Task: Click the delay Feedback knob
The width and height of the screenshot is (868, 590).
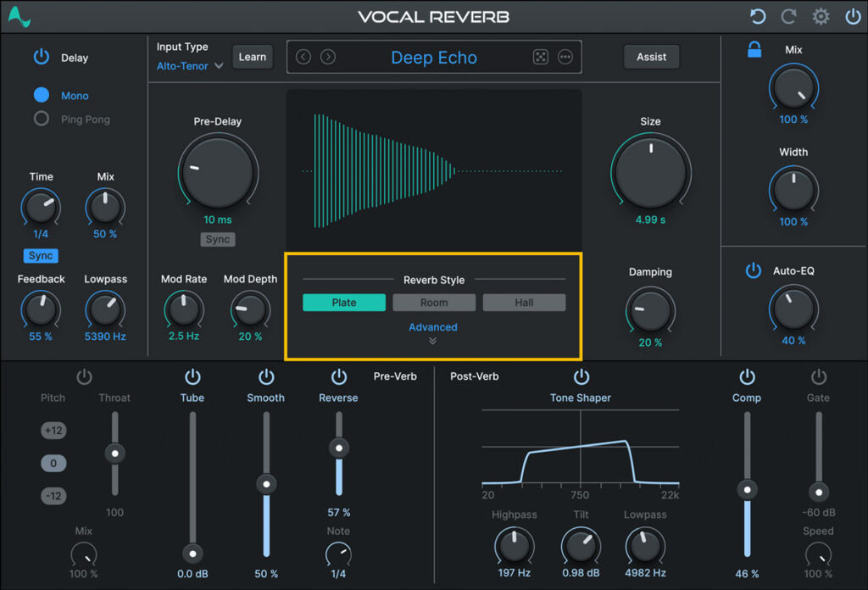Action: coord(41,309)
